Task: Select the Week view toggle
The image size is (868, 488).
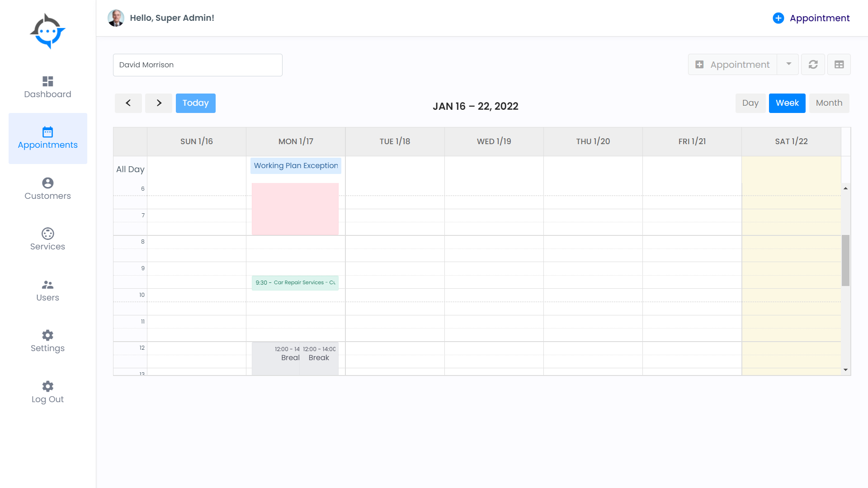Action: pyautogui.click(x=787, y=103)
